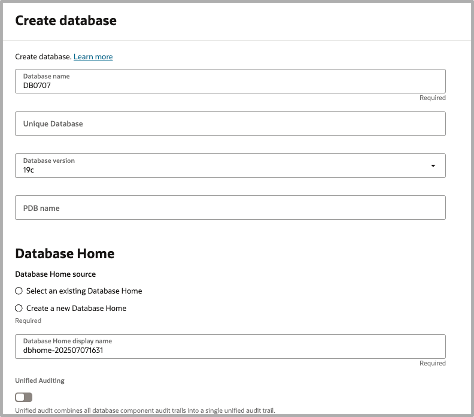474x417 pixels.
Task: Choose Select an existing Database Home radio
Action: coord(19,291)
